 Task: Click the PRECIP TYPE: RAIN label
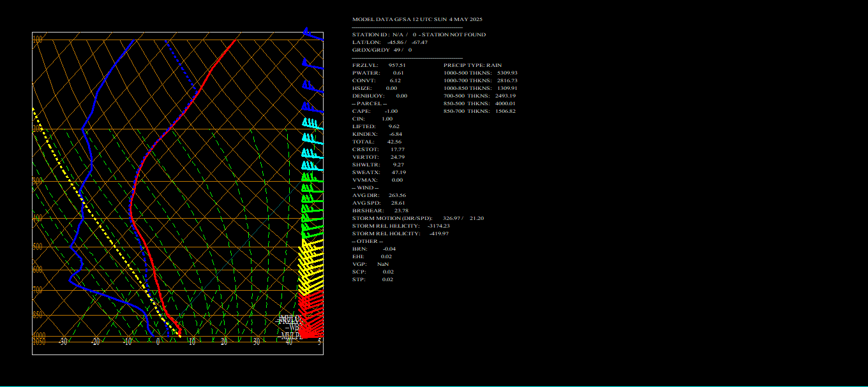coord(472,65)
